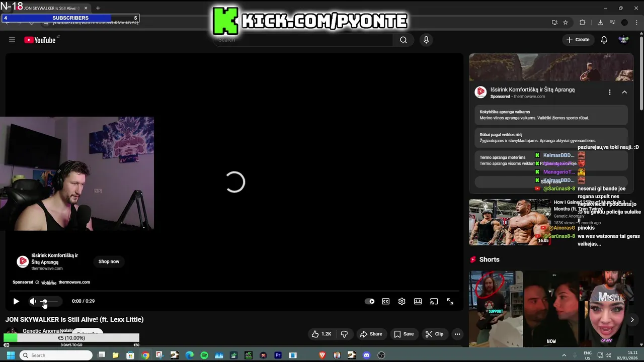The image size is (644, 362).
Task: Open YouTube account avatar menu
Action: 624,40
